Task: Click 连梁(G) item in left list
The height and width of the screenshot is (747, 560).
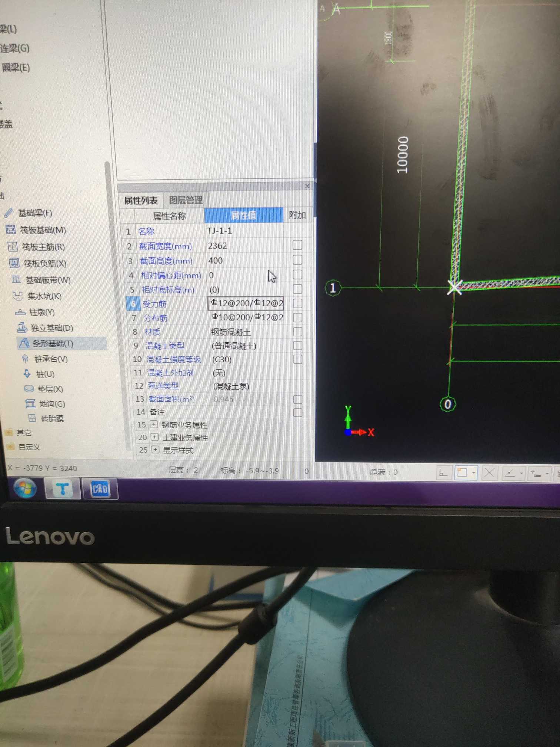Action: pyautogui.click(x=15, y=48)
